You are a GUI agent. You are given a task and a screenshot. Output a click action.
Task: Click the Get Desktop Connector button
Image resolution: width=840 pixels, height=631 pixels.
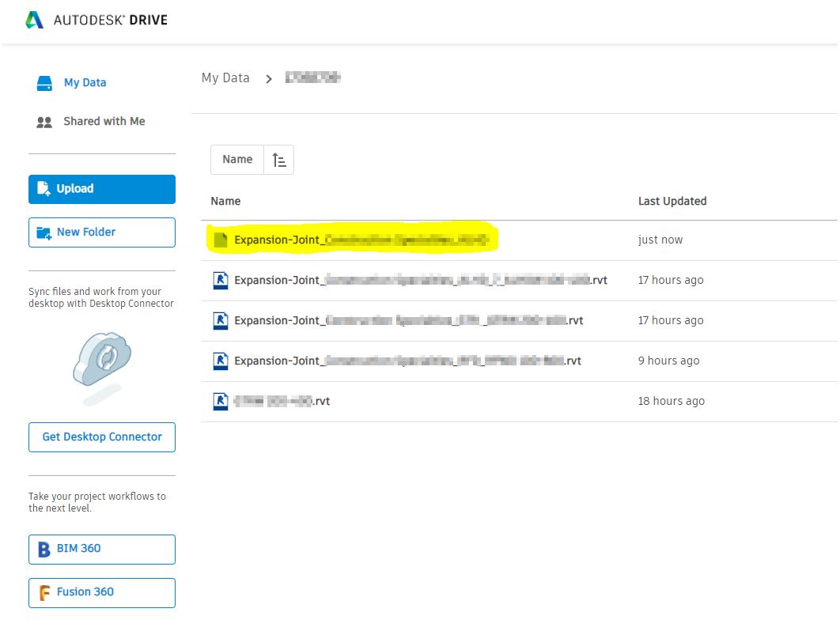click(101, 436)
